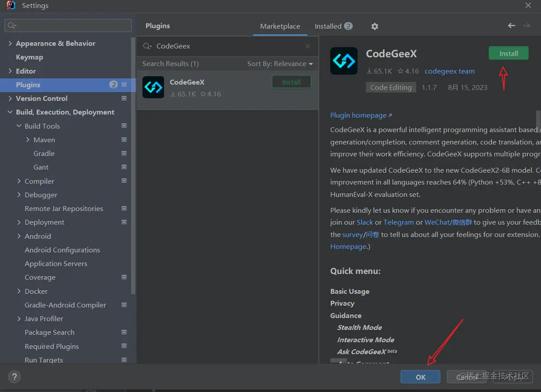Open the survey link
Viewport: 541px width, 392px height.
[352, 235]
